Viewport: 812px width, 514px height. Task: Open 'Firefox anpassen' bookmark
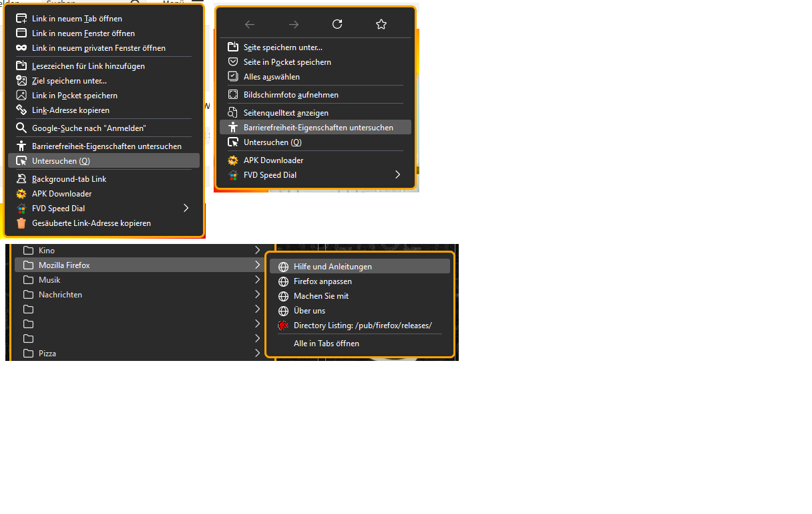coord(360,281)
